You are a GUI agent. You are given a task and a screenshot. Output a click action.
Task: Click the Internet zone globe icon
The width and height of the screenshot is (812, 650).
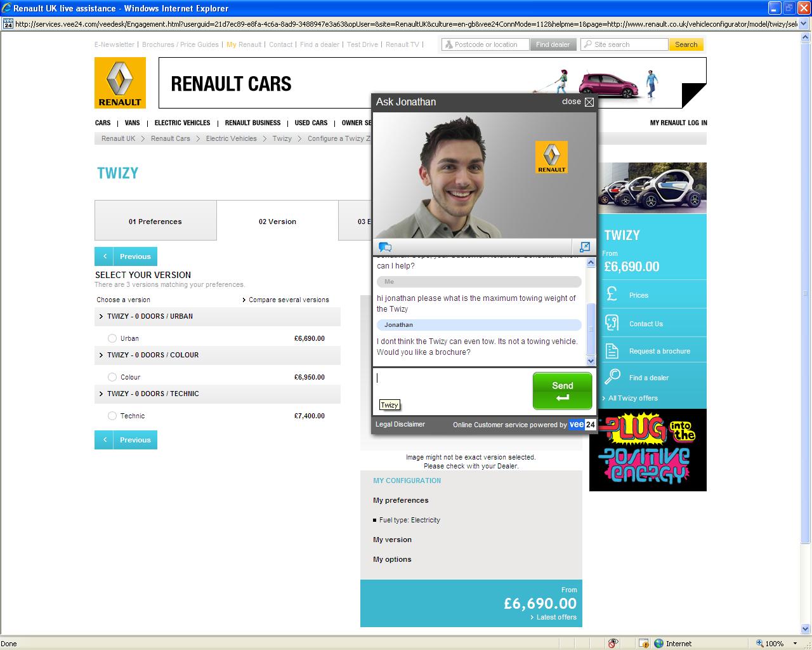[658, 643]
